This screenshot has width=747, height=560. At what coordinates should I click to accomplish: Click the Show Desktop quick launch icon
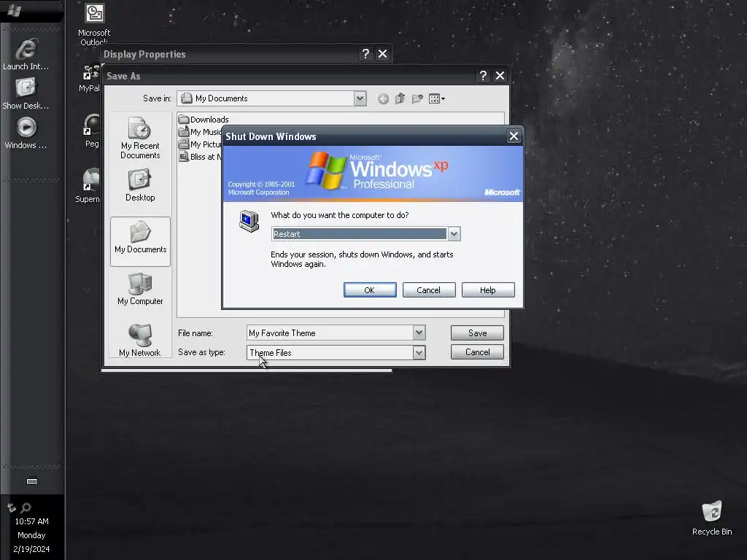(x=26, y=94)
